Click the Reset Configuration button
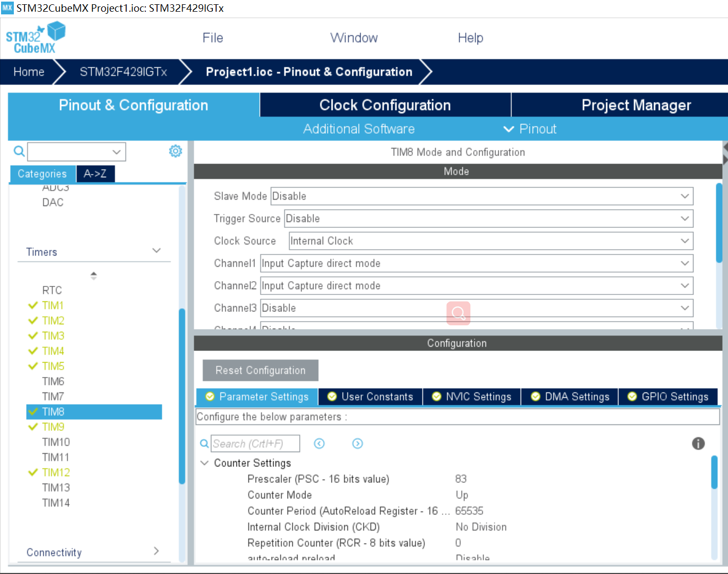 click(261, 370)
